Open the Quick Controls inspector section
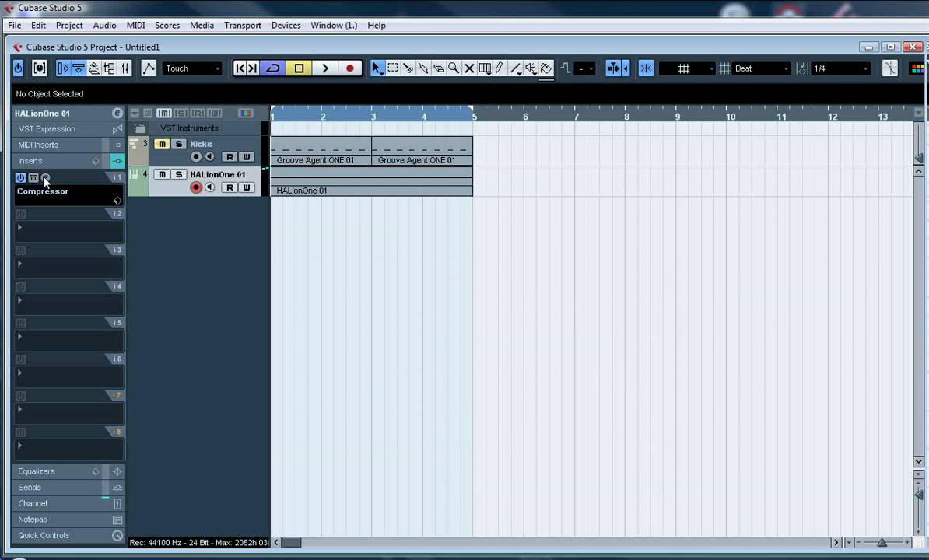The image size is (929, 560). (x=68, y=536)
